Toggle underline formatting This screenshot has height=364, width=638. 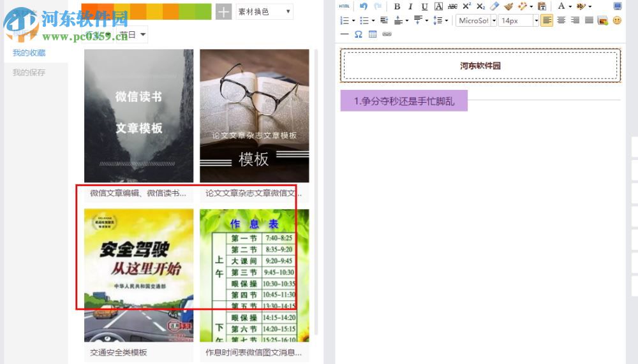coord(424,6)
